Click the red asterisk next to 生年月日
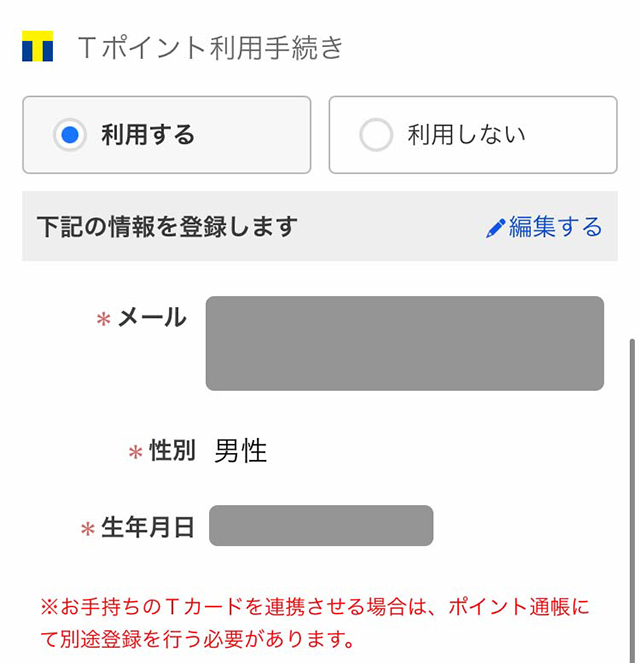Viewport: 640px width, 663px height. point(88,528)
